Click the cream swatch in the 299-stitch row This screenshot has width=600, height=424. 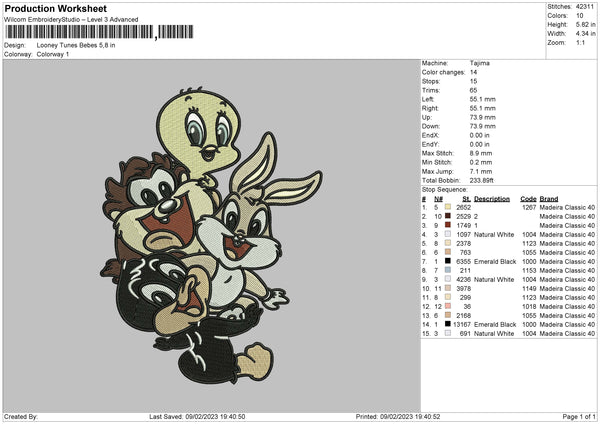pos(448,297)
